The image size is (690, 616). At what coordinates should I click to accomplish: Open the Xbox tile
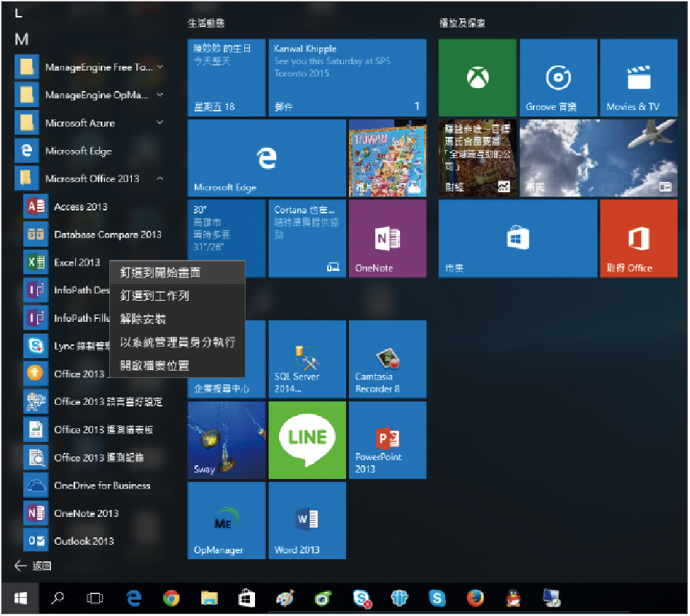pos(477,77)
